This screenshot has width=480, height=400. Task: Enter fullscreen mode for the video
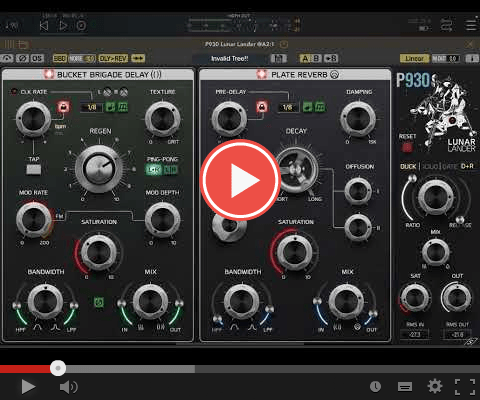[465, 387]
